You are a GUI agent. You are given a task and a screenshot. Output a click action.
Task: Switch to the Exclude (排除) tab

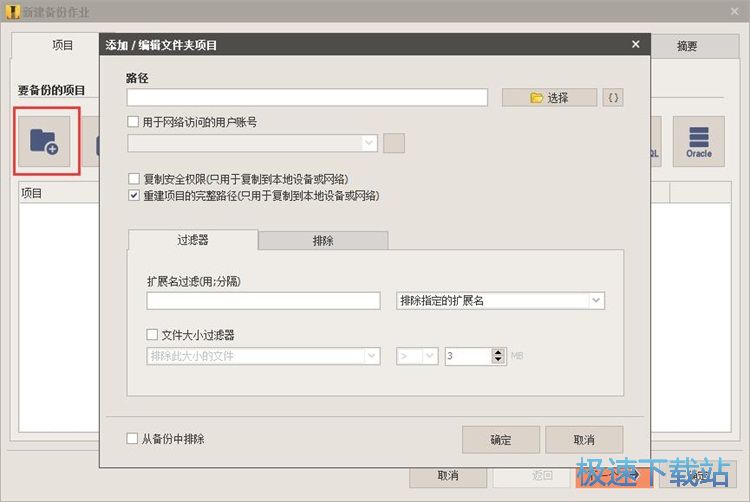(323, 240)
